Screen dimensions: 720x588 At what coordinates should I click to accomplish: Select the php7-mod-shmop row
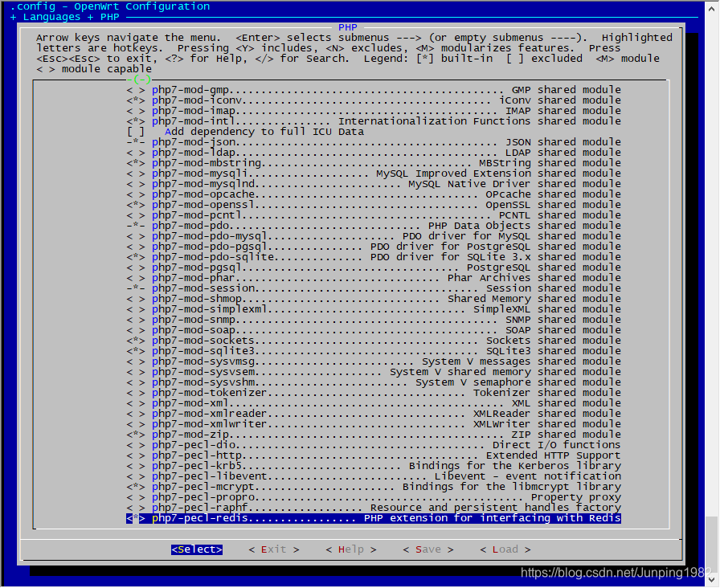pos(374,299)
